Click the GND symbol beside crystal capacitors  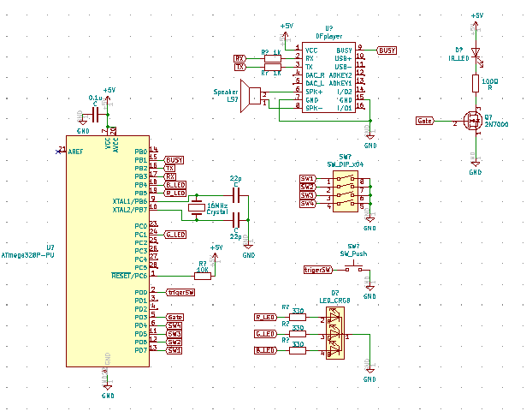pos(248,248)
